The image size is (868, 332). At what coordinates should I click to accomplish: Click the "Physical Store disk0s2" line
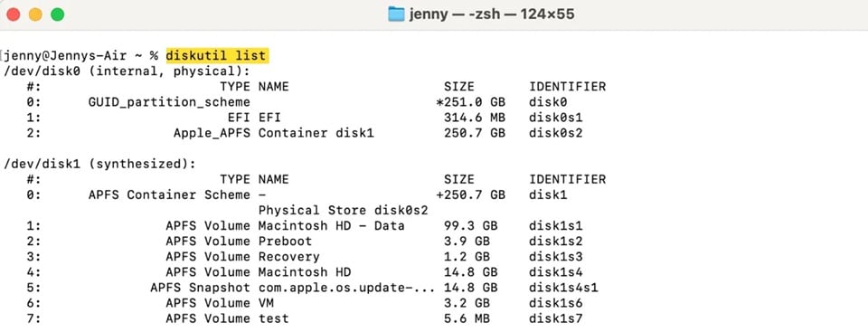[x=344, y=211]
